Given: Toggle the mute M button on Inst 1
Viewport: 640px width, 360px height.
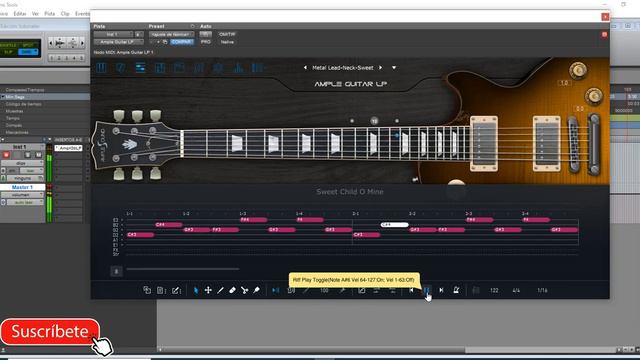Looking at the screenshot, I should point(38,155).
